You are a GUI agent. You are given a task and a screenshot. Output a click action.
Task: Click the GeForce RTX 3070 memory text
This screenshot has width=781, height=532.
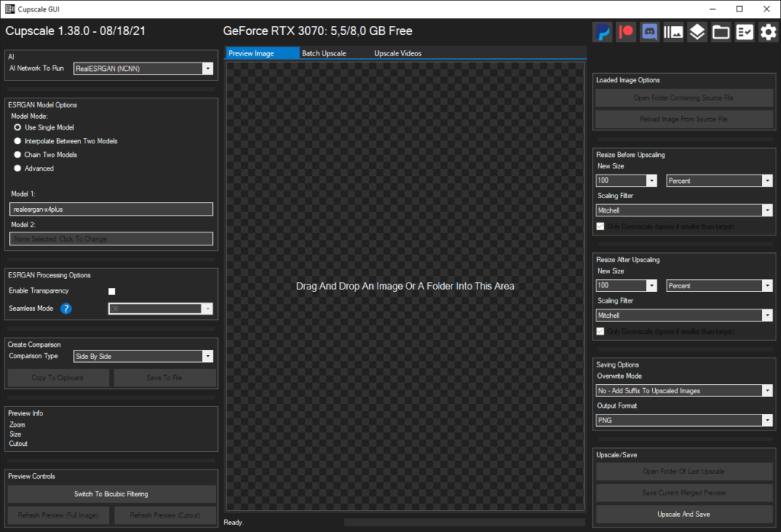coord(317,30)
